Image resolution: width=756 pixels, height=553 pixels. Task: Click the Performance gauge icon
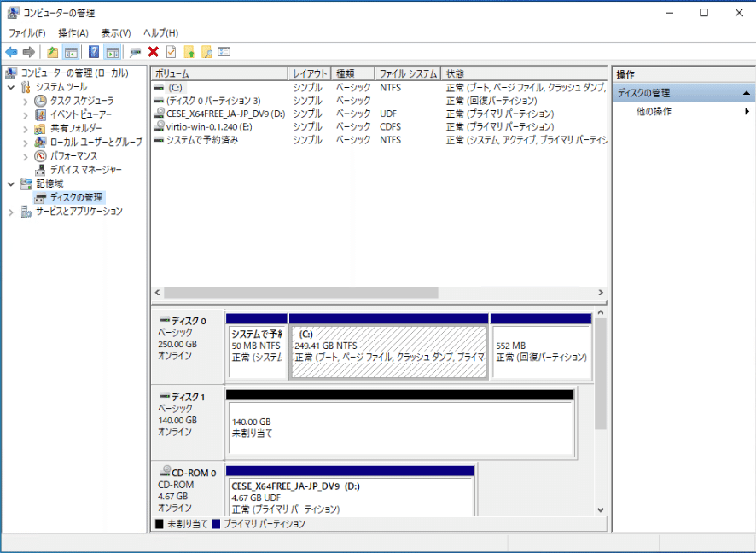[40, 156]
